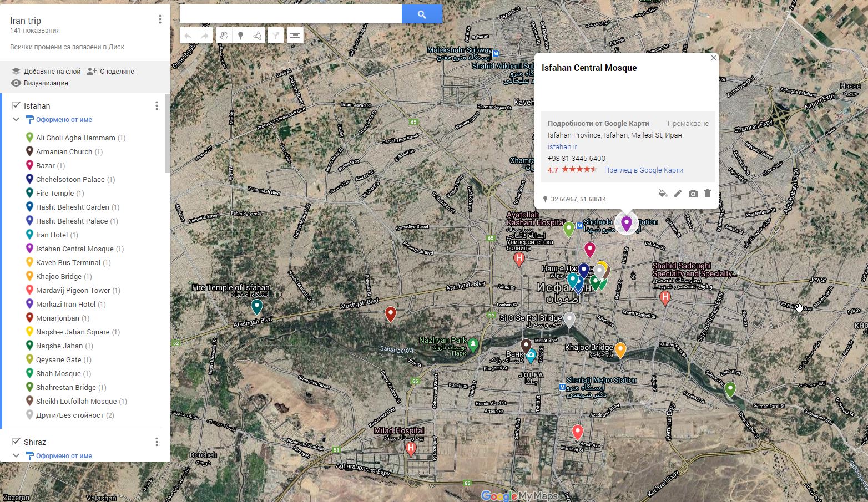
Task: Delete the marker with the trash icon
Action: click(708, 194)
